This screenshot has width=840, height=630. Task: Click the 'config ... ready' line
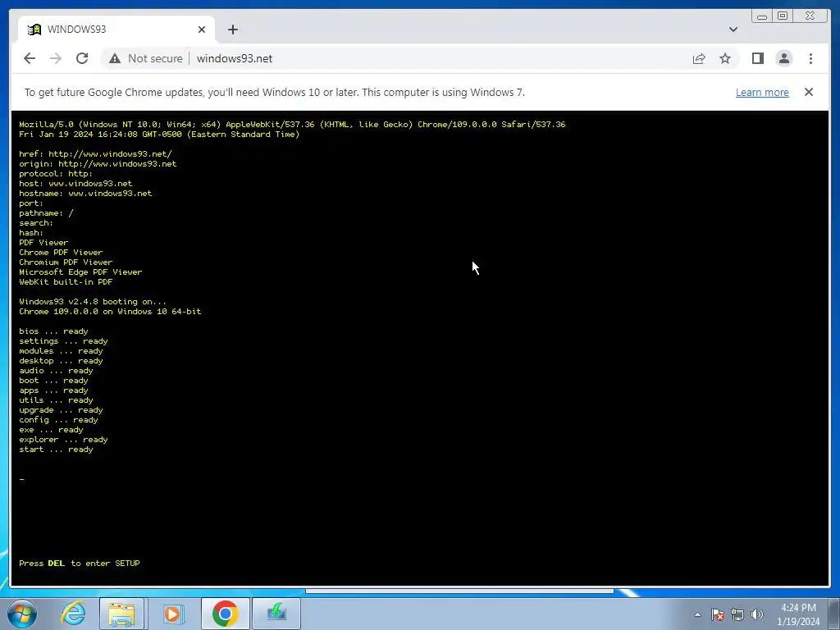(58, 420)
